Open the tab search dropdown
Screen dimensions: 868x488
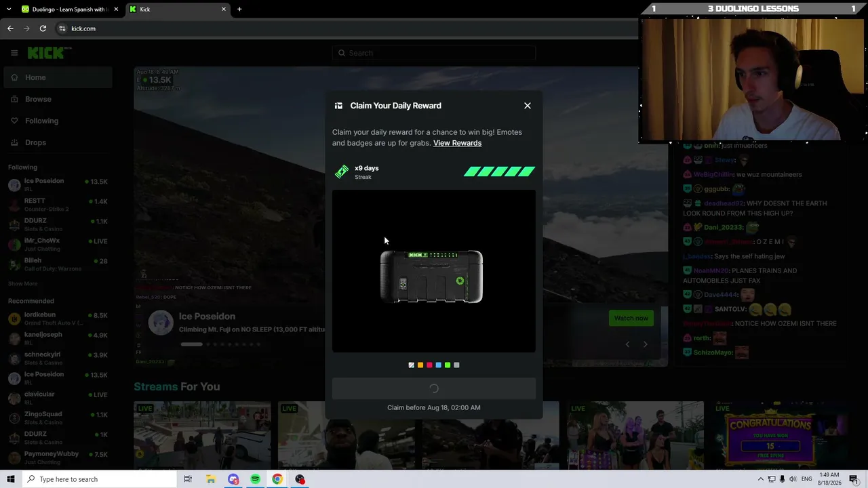(9, 9)
